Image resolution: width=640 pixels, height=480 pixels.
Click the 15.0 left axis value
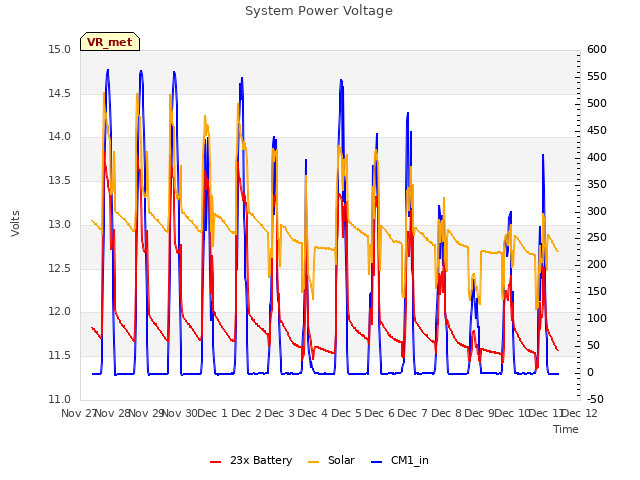[x=59, y=49]
